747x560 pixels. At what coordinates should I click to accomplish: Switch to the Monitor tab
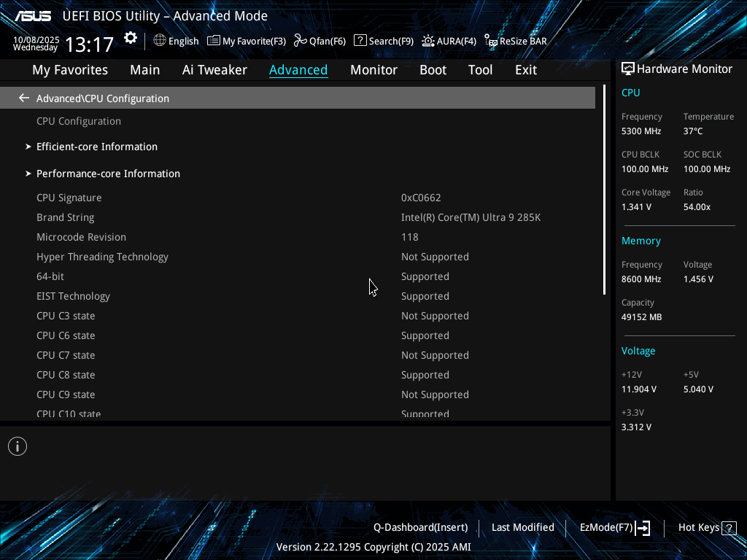point(373,70)
